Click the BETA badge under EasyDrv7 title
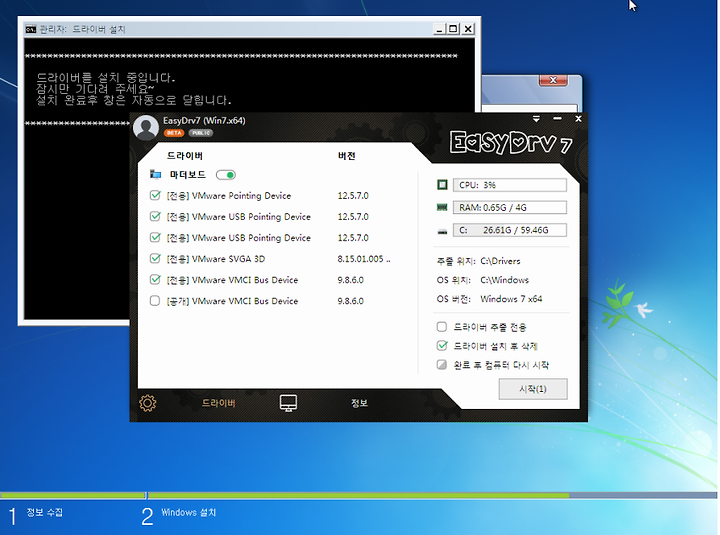Image resolution: width=720 pixels, height=535 pixels. (174, 133)
